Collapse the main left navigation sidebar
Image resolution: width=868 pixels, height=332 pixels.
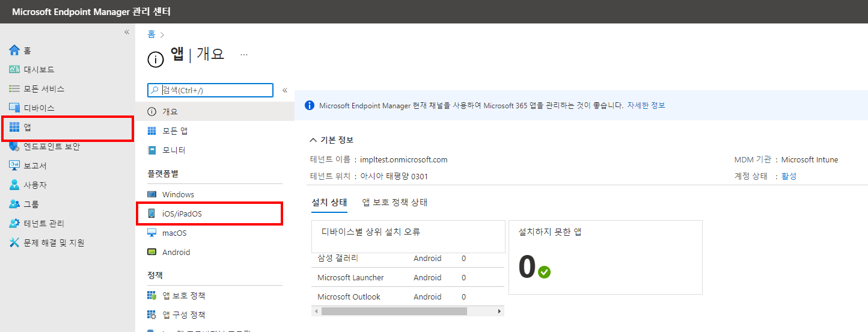click(x=126, y=32)
